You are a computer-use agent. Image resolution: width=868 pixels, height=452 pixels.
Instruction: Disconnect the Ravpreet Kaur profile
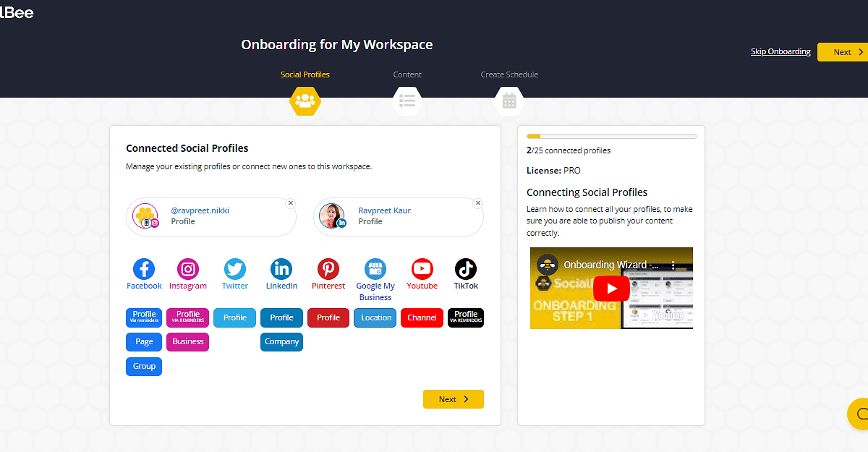coord(477,203)
